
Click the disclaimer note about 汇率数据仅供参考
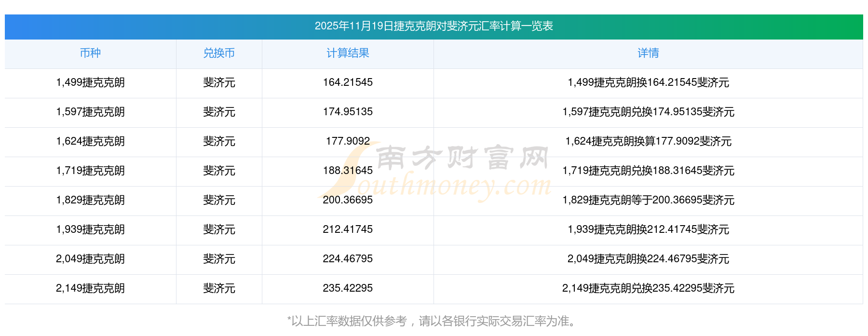tap(433, 321)
